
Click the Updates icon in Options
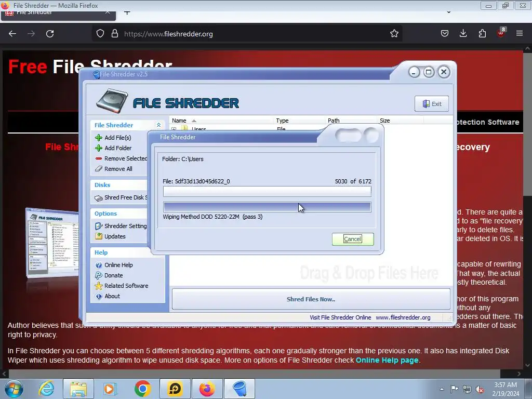click(x=99, y=236)
